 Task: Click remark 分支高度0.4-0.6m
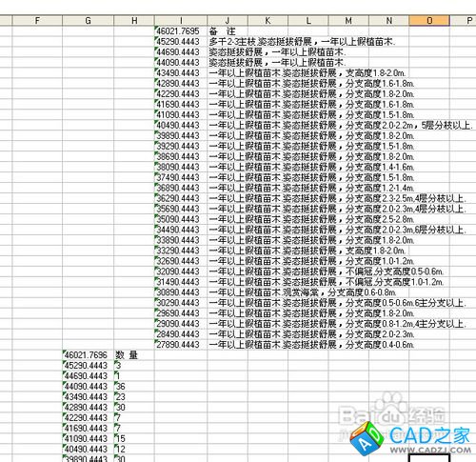click(311, 345)
